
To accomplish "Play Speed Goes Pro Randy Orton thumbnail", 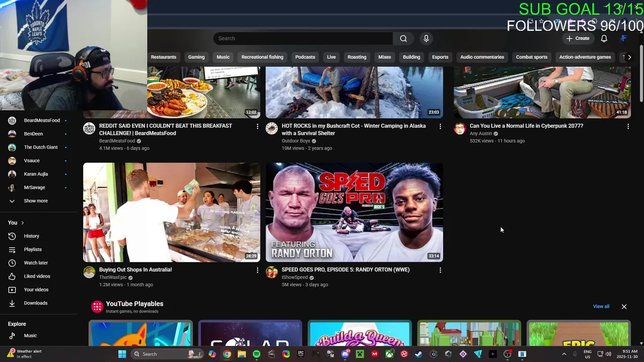I will [354, 212].
